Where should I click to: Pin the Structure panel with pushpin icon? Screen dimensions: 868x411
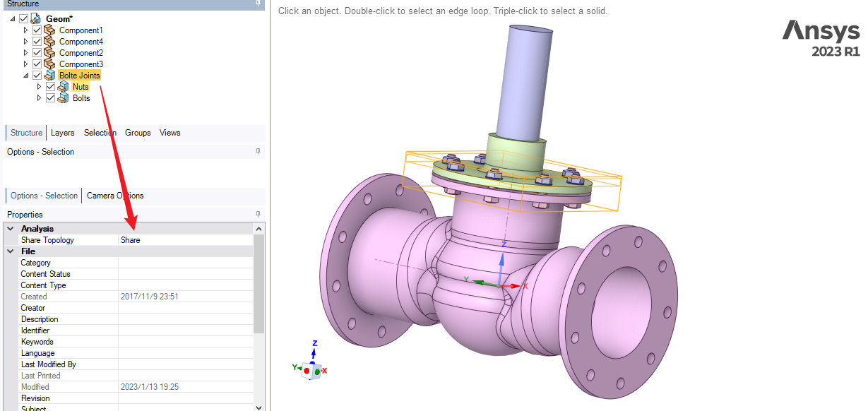(x=258, y=4)
